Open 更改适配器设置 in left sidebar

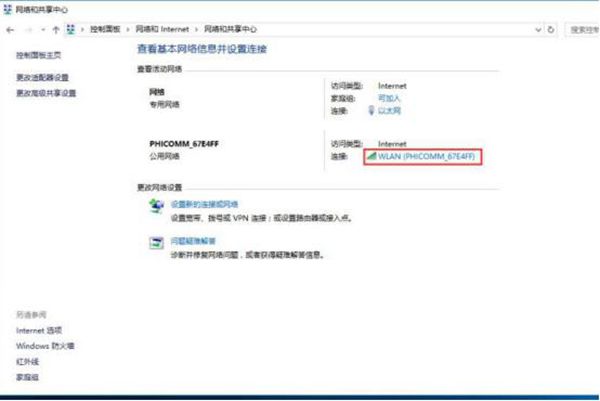43,77
